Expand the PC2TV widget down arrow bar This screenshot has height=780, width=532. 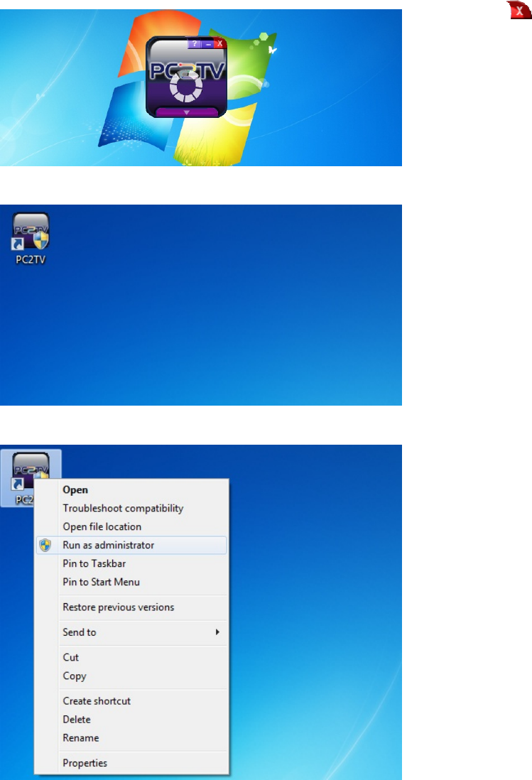pyautogui.click(x=186, y=112)
